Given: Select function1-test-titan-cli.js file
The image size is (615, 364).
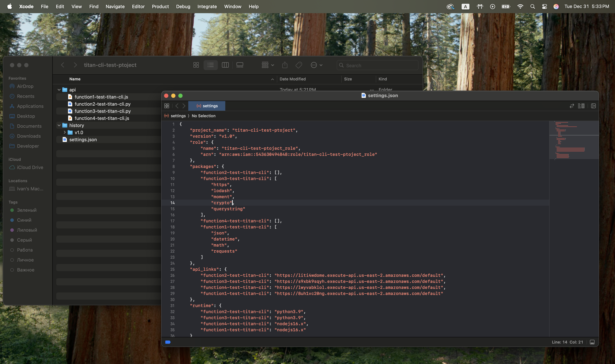Looking at the screenshot, I should pos(101,97).
